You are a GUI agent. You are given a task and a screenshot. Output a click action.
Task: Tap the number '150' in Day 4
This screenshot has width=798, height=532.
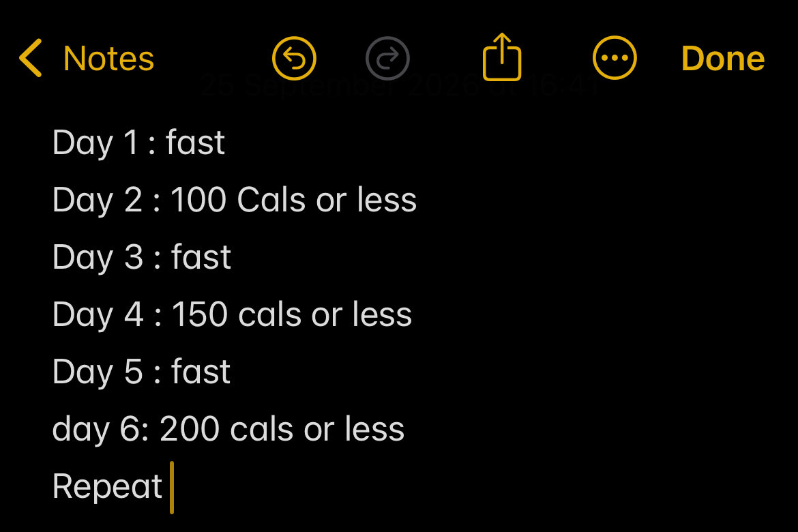tap(199, 314)
